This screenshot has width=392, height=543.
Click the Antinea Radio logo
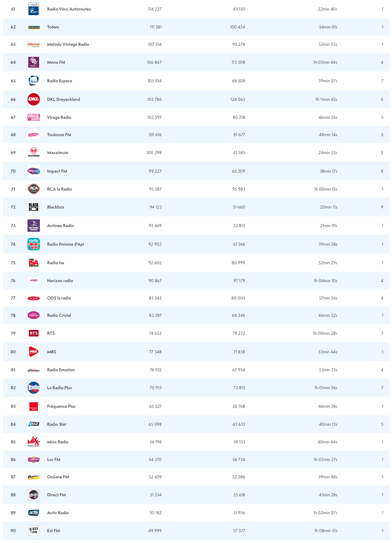coord(33,226)
